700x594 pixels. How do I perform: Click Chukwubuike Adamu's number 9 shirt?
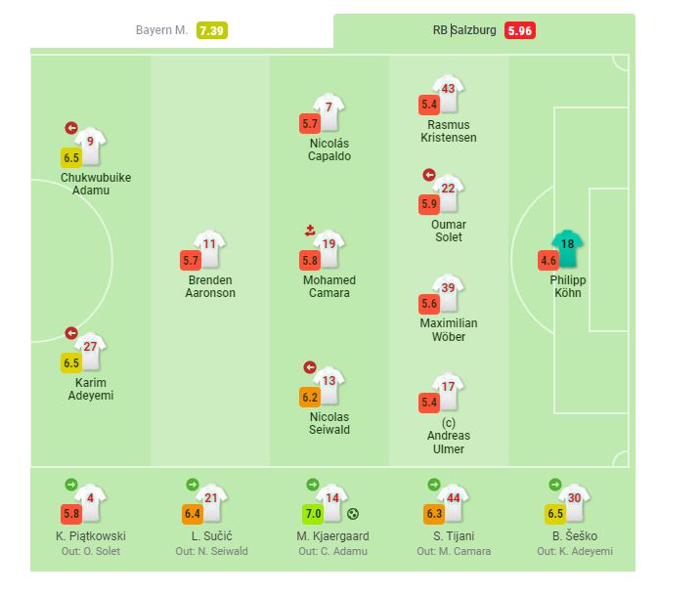pyautogui.click(x=91, y=145)
